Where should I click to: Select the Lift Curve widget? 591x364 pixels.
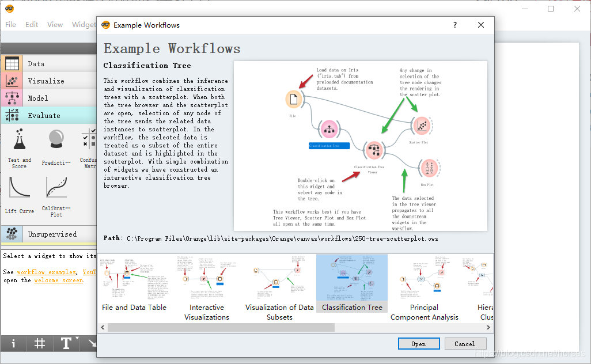tap(19, 196)
